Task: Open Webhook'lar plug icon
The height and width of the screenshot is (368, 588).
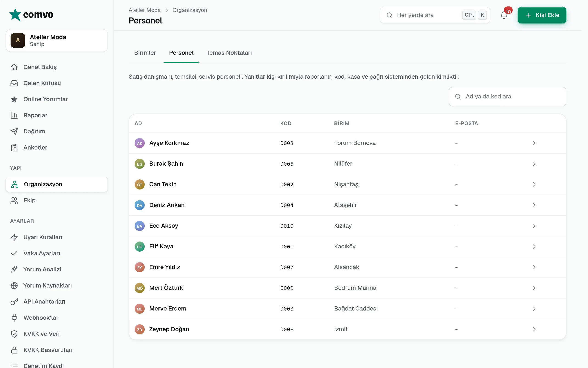Action: 14,318
